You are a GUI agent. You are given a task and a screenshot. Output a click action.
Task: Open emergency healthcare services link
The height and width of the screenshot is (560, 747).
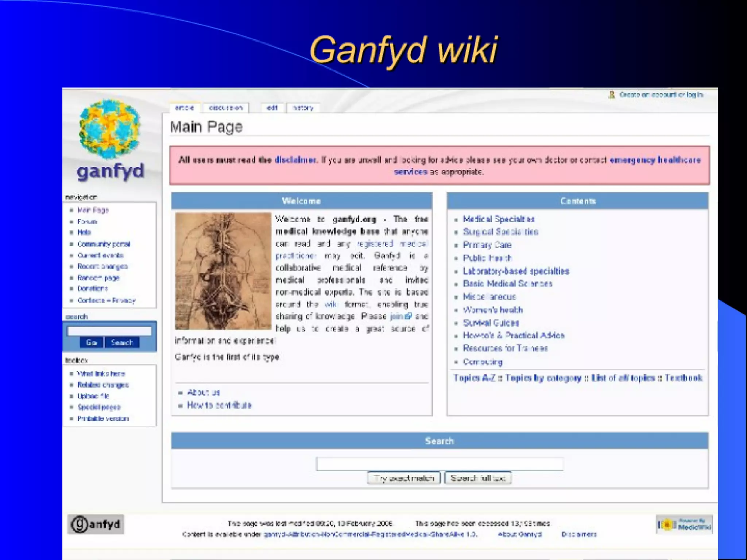(655, 160)
